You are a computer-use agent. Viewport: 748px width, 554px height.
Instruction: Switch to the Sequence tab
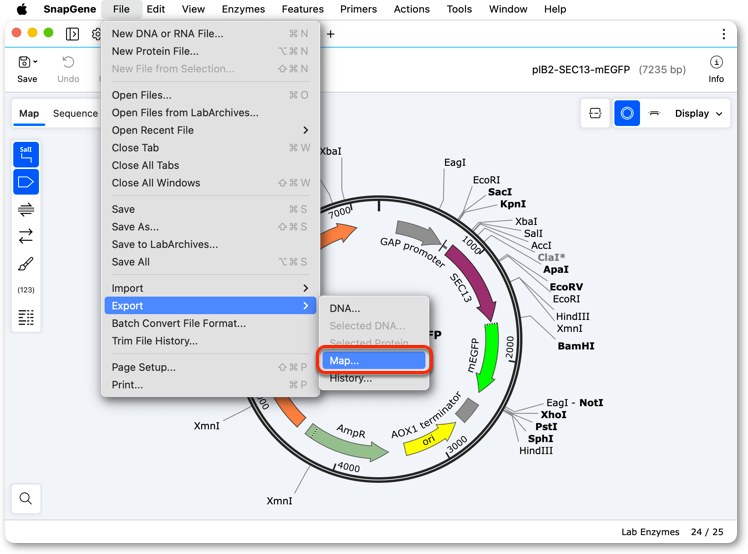point(75,114)
